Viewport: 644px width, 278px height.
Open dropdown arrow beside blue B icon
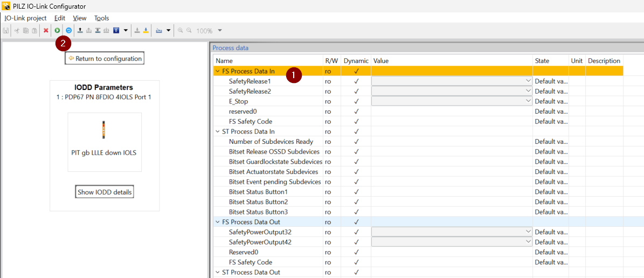click(126, 30)
